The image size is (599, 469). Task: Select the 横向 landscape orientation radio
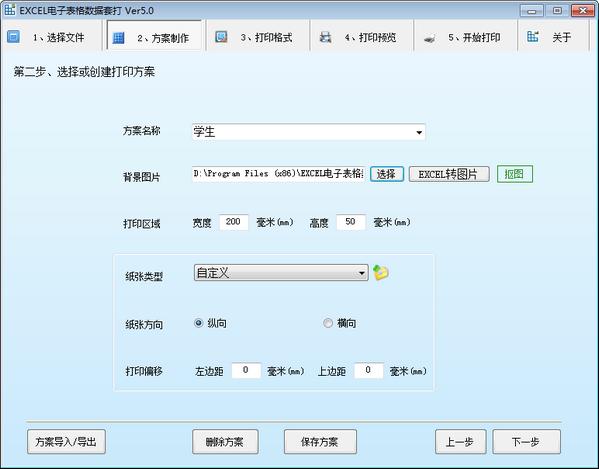pyautogui.click(x=328, y=323)
